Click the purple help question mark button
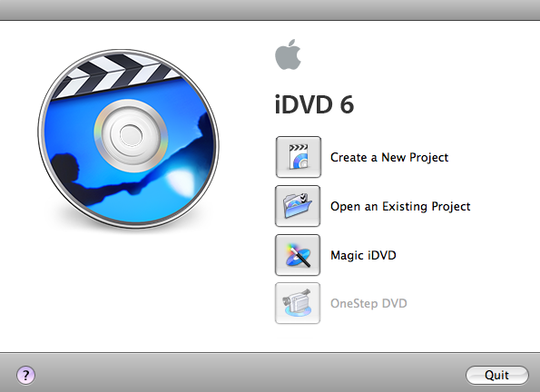The image size is (540, 392). coord(25,375)
